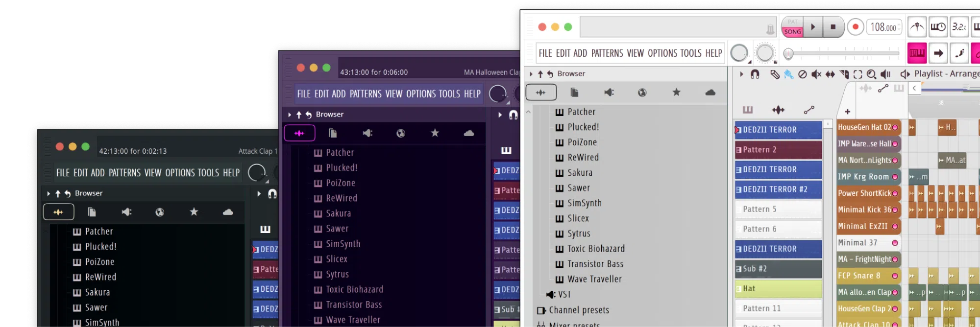Click the up arrow beside Browser in light window
980x327 pixels.
coord(540,74)
